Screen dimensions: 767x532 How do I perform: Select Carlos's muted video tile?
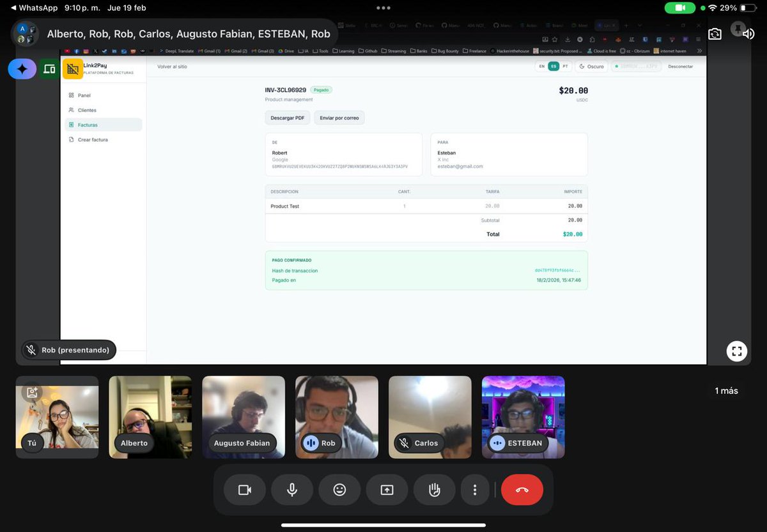coord(430,417)
